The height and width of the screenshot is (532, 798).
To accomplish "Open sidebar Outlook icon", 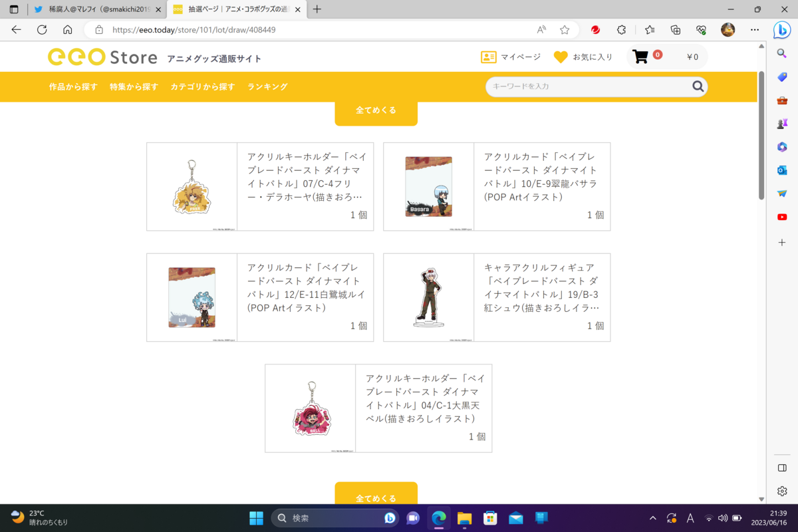I will pos(782,170).
